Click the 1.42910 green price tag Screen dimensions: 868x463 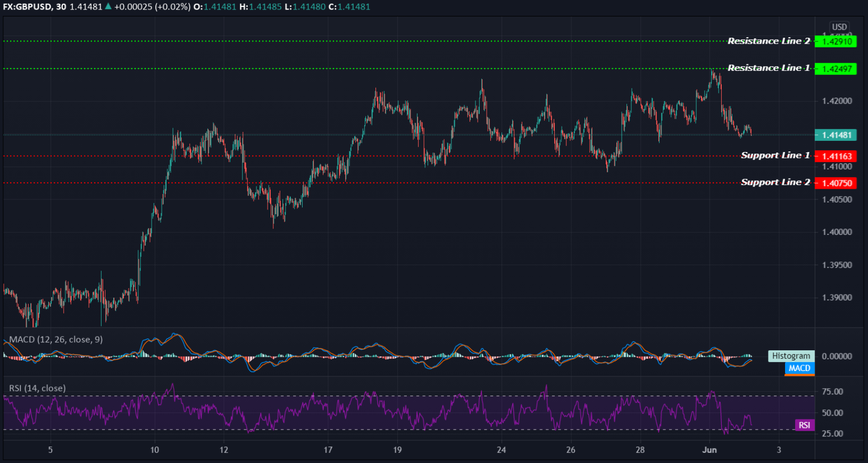pyautogui.click(x=836, y=41)
